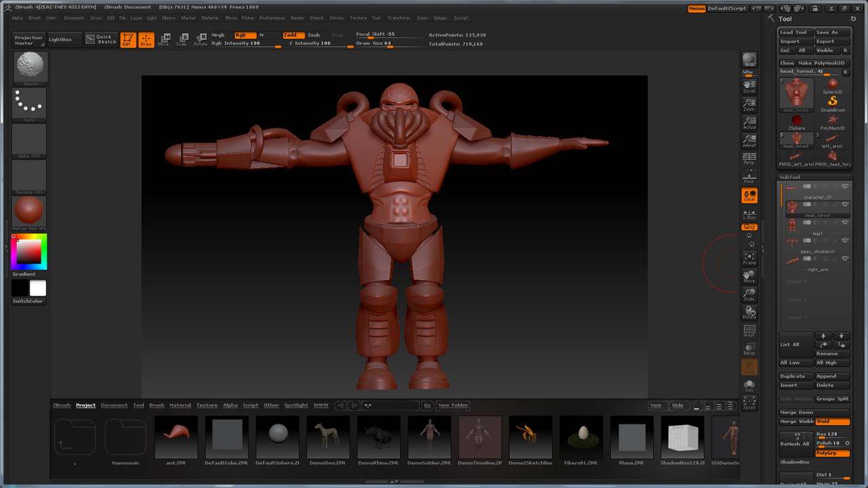Toggle the Floor grid
This screenshot has width=868, height=488.
coord(749,177)
